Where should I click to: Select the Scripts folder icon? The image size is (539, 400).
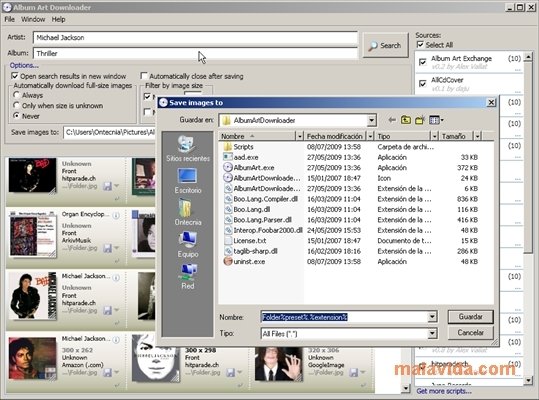(x=227, y=147)
